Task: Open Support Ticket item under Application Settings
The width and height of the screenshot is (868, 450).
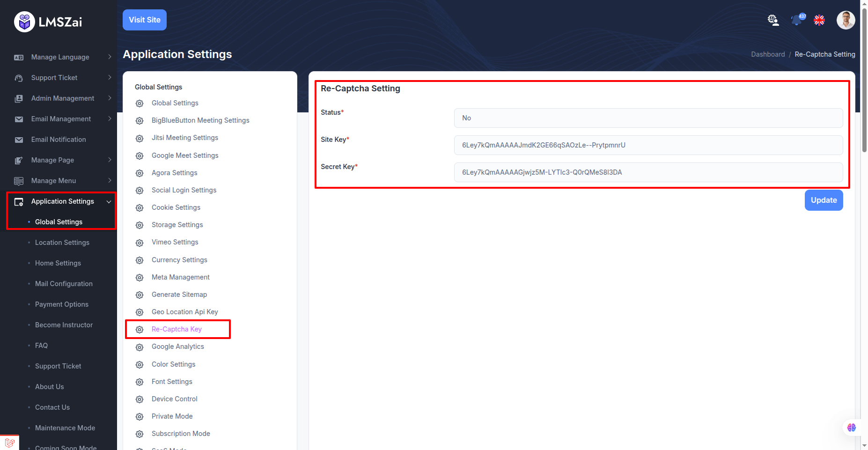Action: coord(58,366)
